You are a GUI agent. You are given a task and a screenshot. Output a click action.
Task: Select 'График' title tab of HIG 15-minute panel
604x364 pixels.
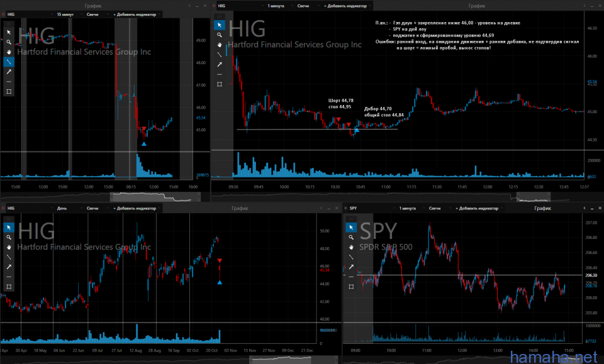pyautogui.click(x=93, y=6)
